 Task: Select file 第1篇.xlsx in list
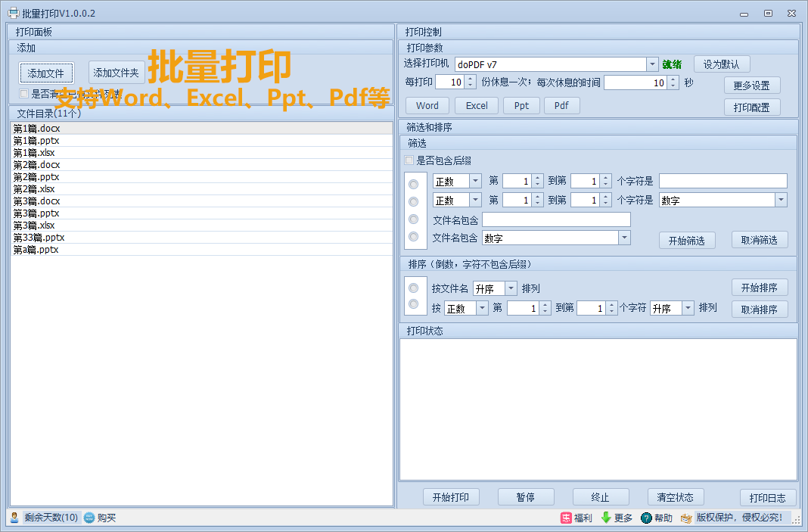click(201, 153)
